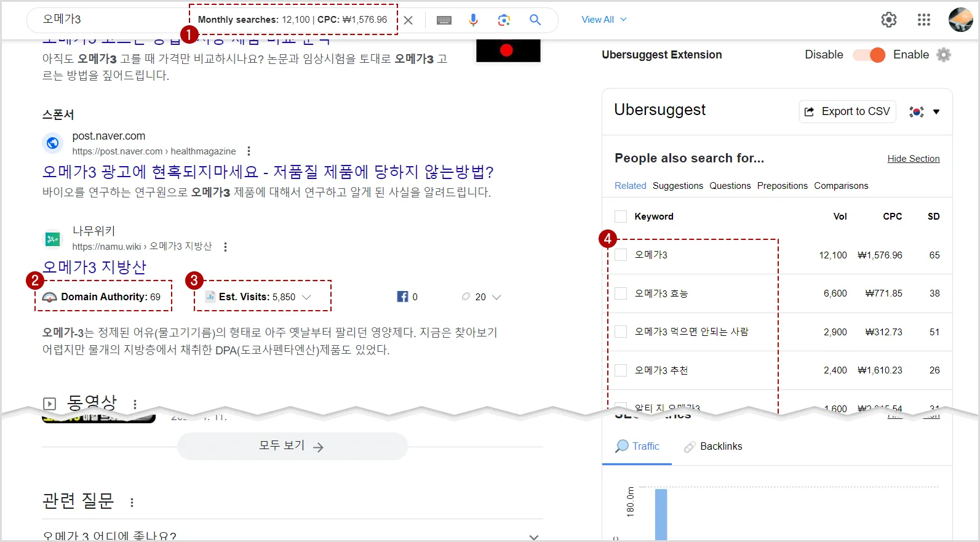The width and height of the screenshot is (980, 542).
Task: Select the 오메가3 추천 keyword text
Action: point(661,370)
